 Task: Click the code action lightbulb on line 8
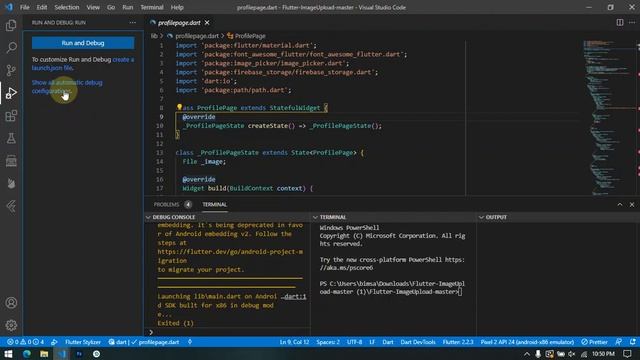(179, 107)
